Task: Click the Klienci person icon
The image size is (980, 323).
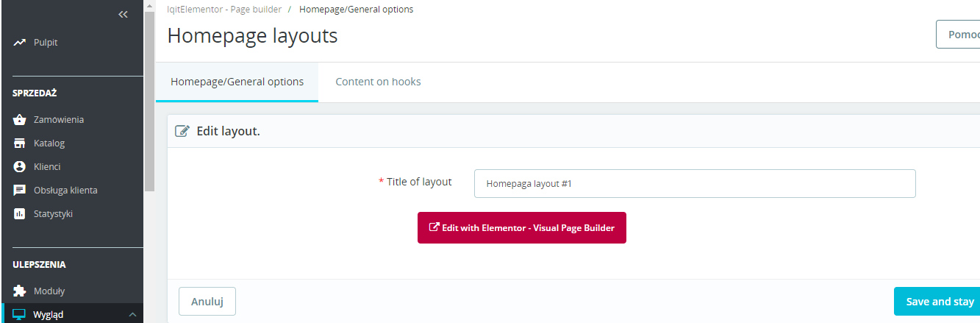Action: tap(20, 166)
